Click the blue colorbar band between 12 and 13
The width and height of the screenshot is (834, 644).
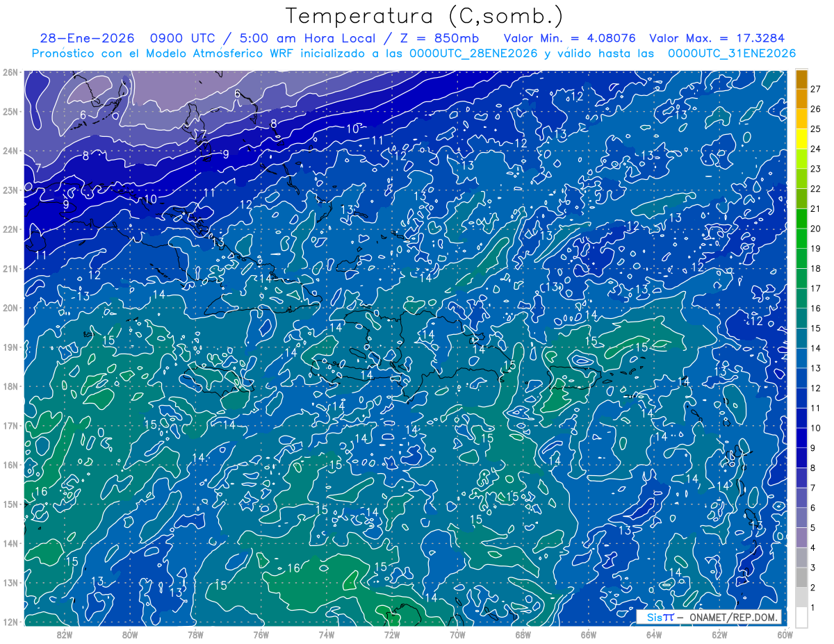coord(802,378)
